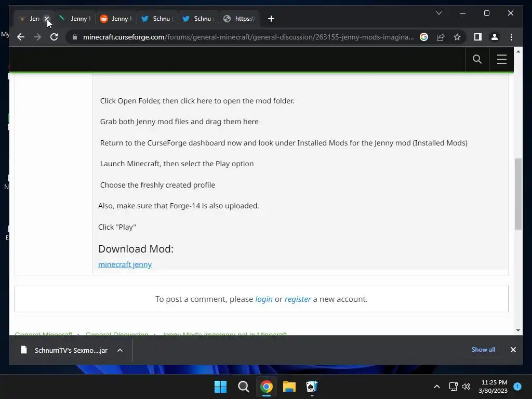This screenshot has height=399, width=532.
Task: Click the login link
Action: coord(264,299)
